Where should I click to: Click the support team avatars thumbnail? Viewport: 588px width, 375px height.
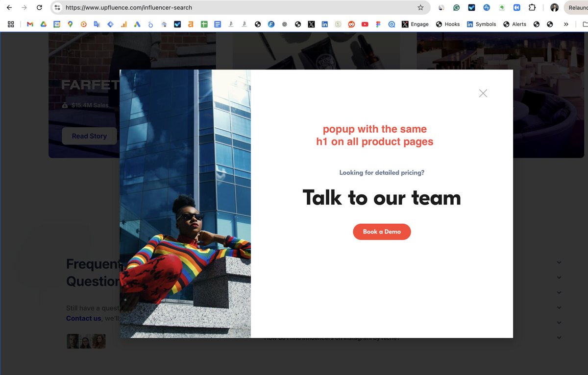click(x=86, y=341)
